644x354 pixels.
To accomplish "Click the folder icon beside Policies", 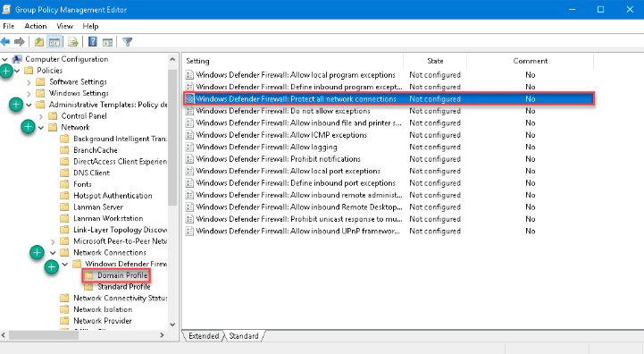I will tap(29, 71).
